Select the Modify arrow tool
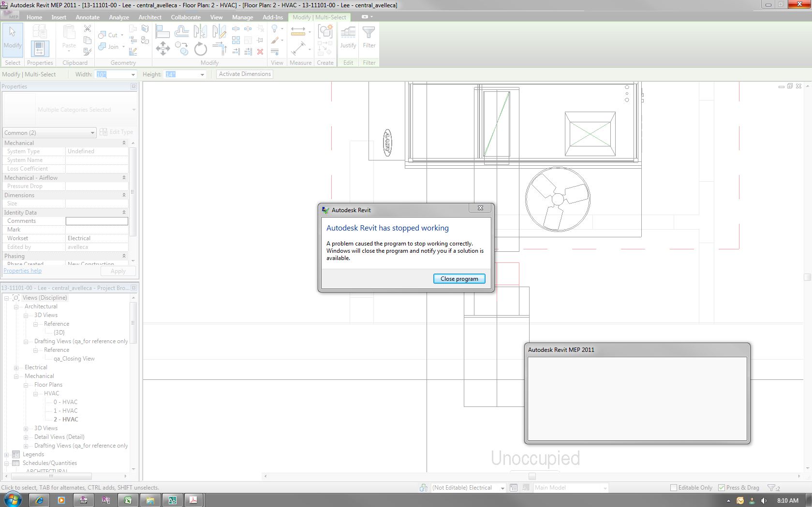Image resolution: width=812 pixels, height=507 pixels. [12, 38]
